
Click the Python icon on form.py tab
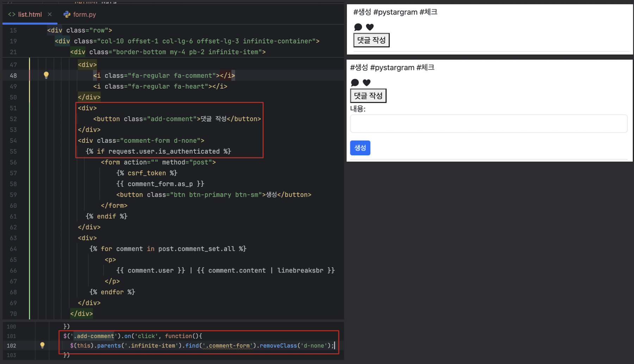(x=67, y=14)
